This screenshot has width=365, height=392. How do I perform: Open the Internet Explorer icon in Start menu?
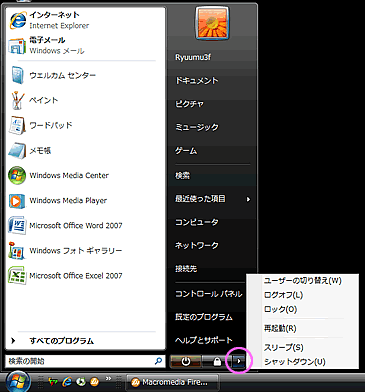coord(18,20)
